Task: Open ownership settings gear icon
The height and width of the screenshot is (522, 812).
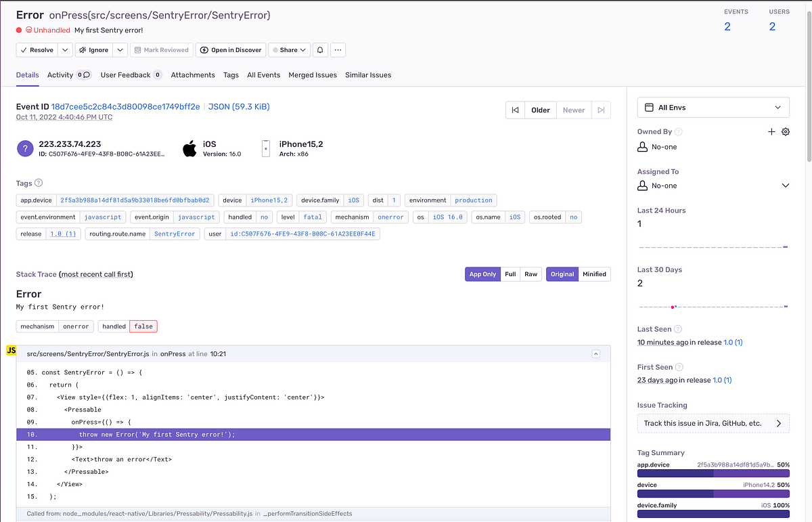Action: 786,131
